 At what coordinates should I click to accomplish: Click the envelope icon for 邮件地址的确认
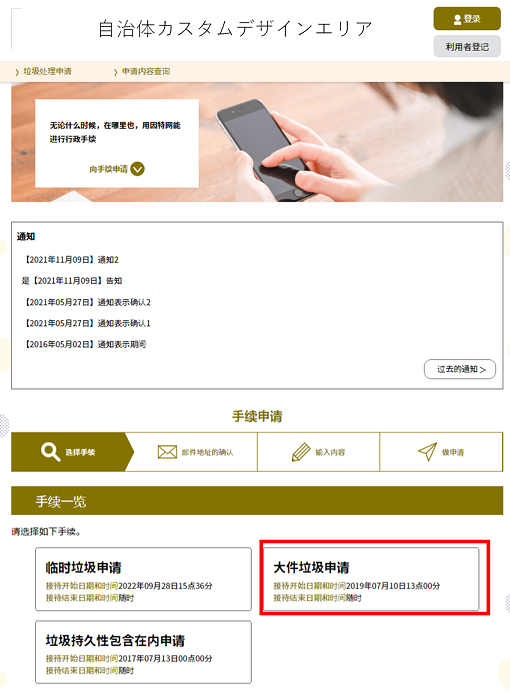167,452
